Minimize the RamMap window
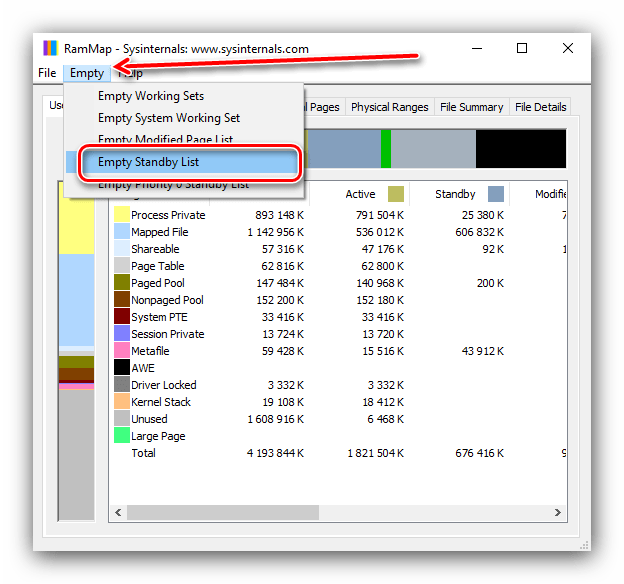 click(x=477, y=48)
